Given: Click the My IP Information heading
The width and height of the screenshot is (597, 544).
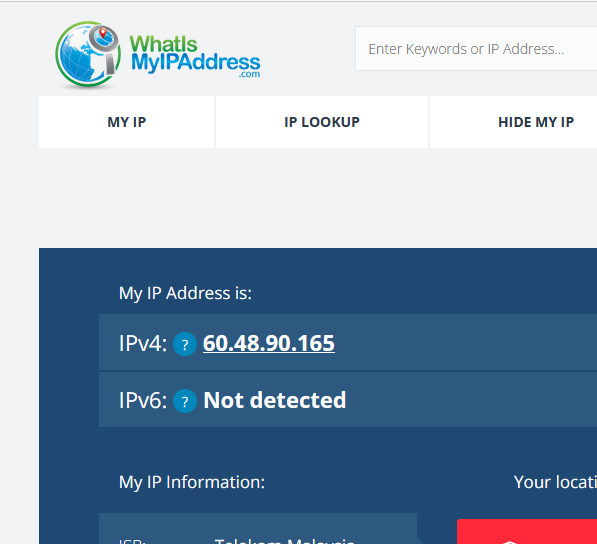Looking at the screenshot, I should (x=192, y=482).
